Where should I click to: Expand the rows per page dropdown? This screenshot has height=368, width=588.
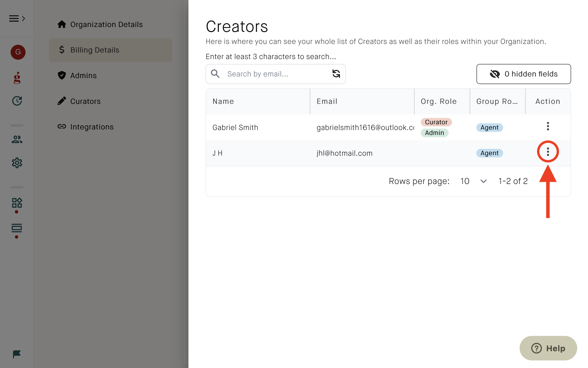tap(473, 181)
